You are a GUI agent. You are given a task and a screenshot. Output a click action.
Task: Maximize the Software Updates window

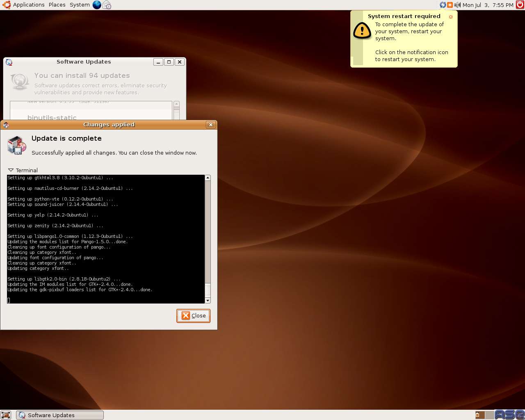pos(169,62)
